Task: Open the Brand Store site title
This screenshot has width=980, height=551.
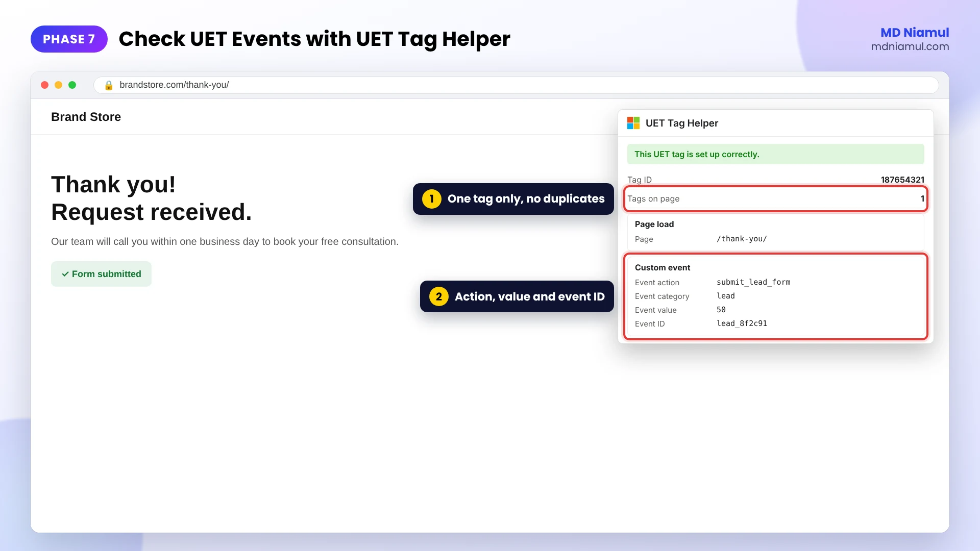Action: 86,117
